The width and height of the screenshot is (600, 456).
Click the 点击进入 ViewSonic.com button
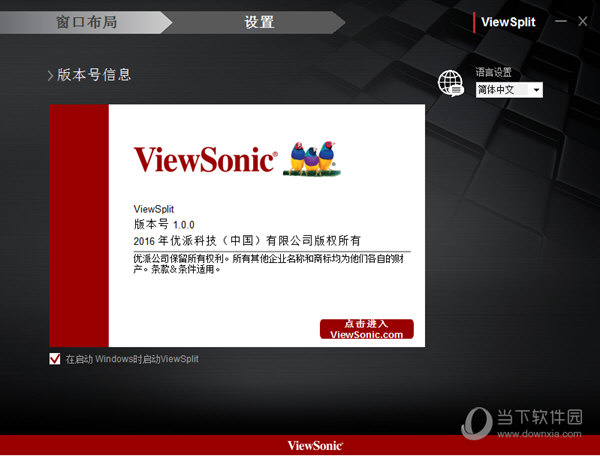pyautogui.click(x=367, y=329)
